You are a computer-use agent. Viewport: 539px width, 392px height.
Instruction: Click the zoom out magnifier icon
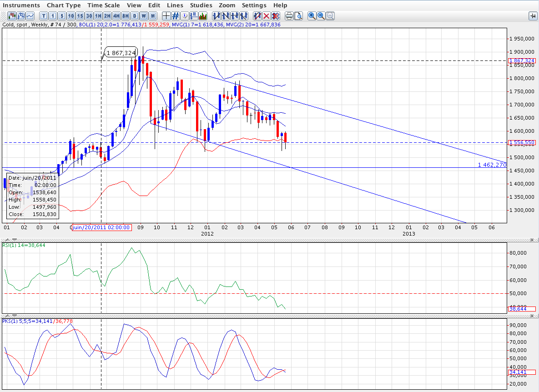click(321, 16)
